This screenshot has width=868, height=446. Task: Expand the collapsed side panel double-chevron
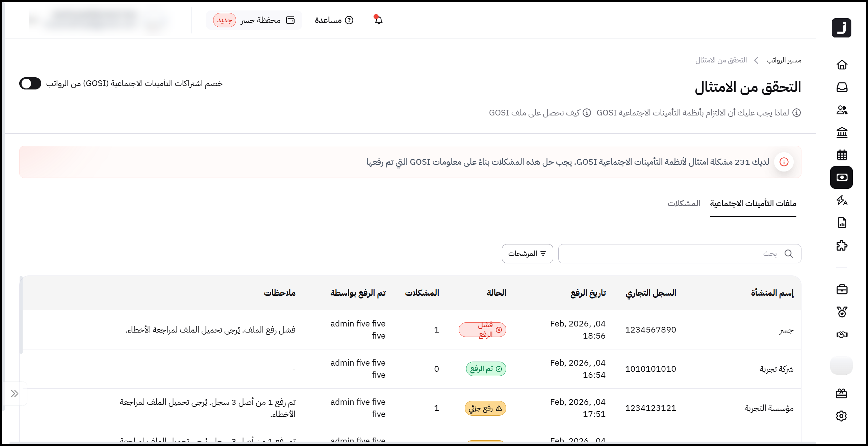(14, 393)
